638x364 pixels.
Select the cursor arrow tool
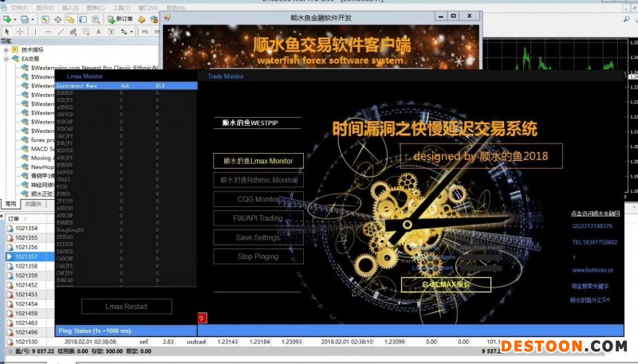[x=7, y=31]
